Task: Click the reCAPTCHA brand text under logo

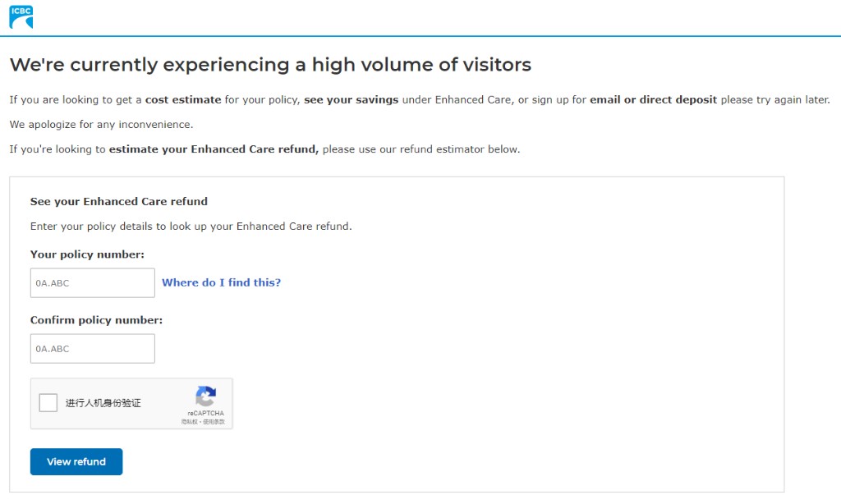Action: 206,414
